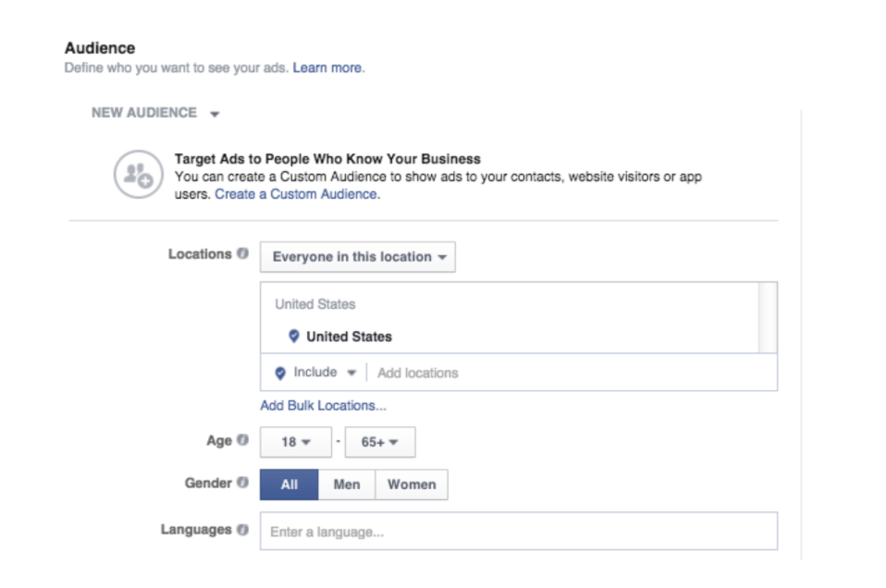The width and height of the screenshot is (886, 588).
Task: Select All genders option
Action: pos(289,484)
